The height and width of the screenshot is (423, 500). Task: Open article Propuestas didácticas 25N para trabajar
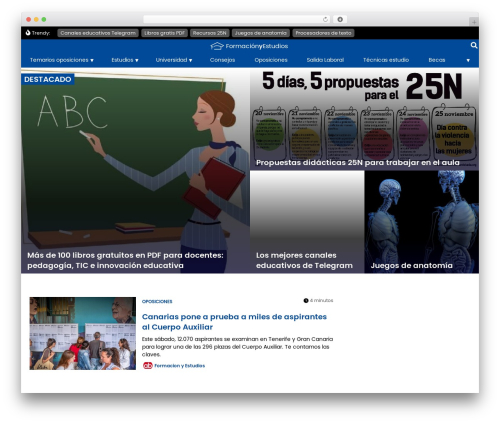click(x=358, y=163)
